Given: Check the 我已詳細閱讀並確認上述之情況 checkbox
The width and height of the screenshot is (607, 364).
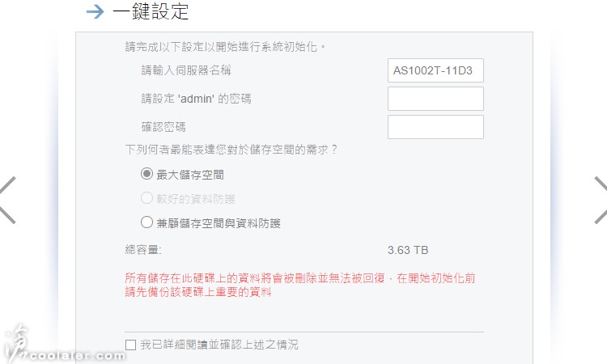Looking at the screenshot, I should tap(131, 345).
